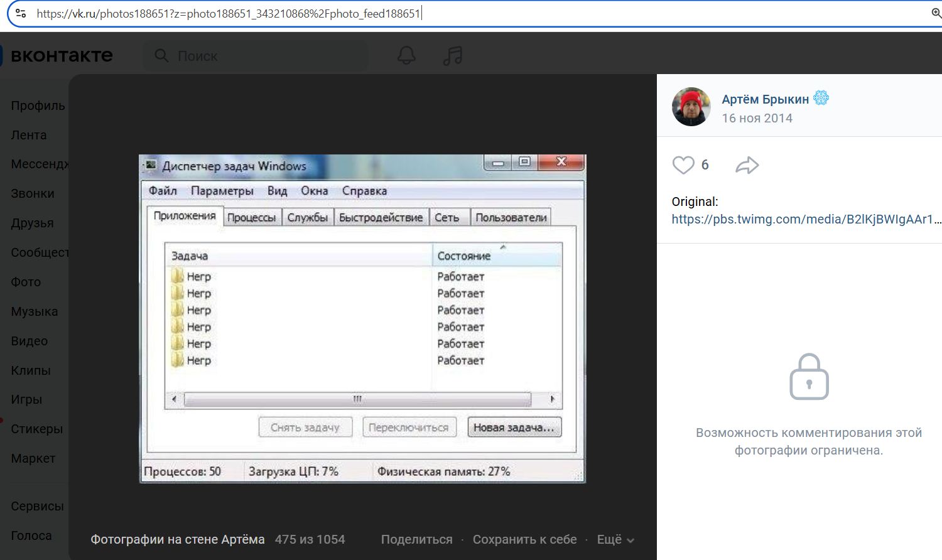The width and height of the screenshot is (942, 560).
Task: Click the snowflake badge next to Артём Брыкин
Action: click(821, 98)
